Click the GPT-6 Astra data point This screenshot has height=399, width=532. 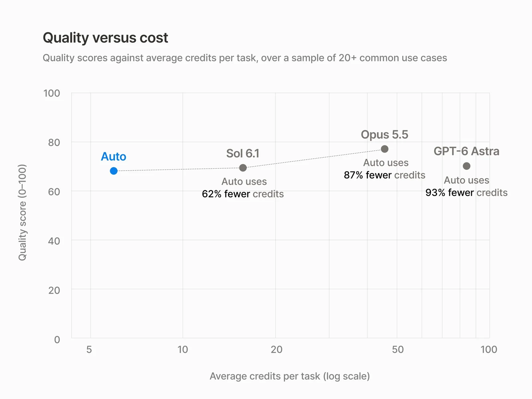click(466, 166)
